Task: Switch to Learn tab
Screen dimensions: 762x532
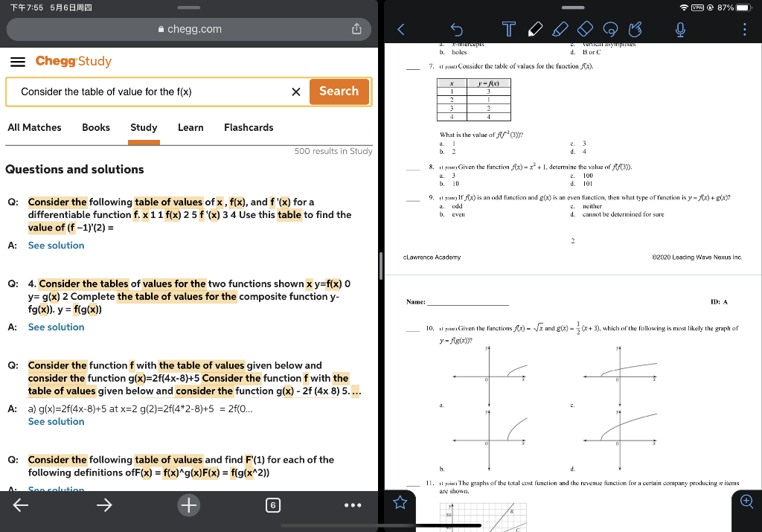Action: [x=190, y=127]
